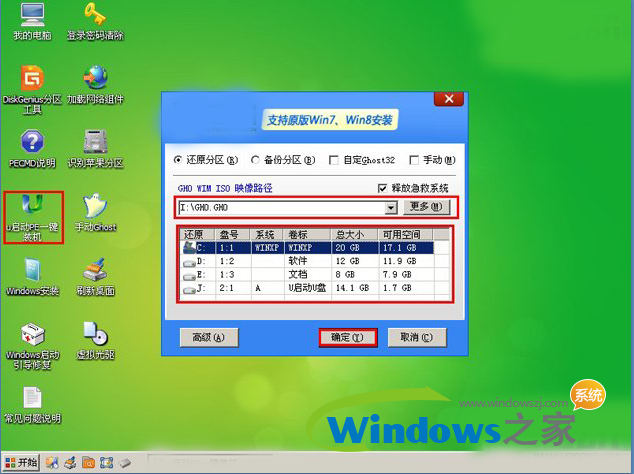Launch the 手动Ghost desktop icon
634x474 pixels.
pyautogui.click(x=95, y=206)
